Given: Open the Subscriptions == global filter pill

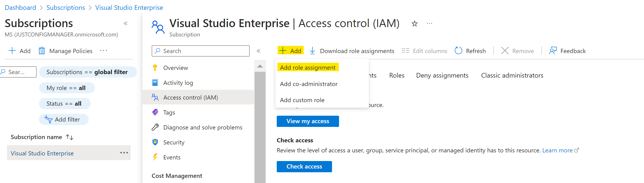Looking at the screenshot, I should click(88, 72).
